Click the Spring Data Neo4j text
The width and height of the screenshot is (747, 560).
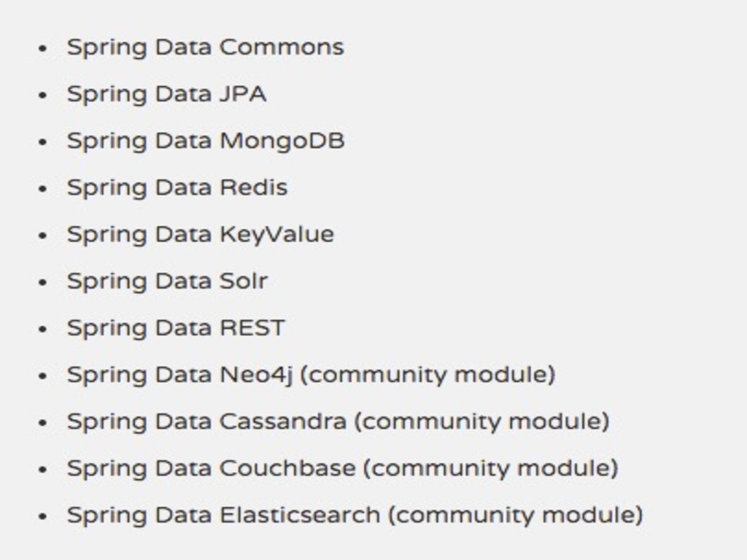point(179,375)
